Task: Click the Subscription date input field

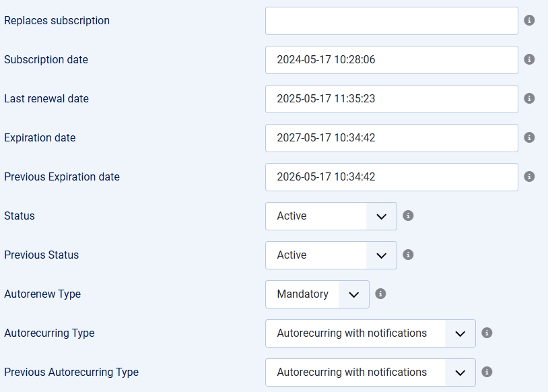Action: (391, 60)
